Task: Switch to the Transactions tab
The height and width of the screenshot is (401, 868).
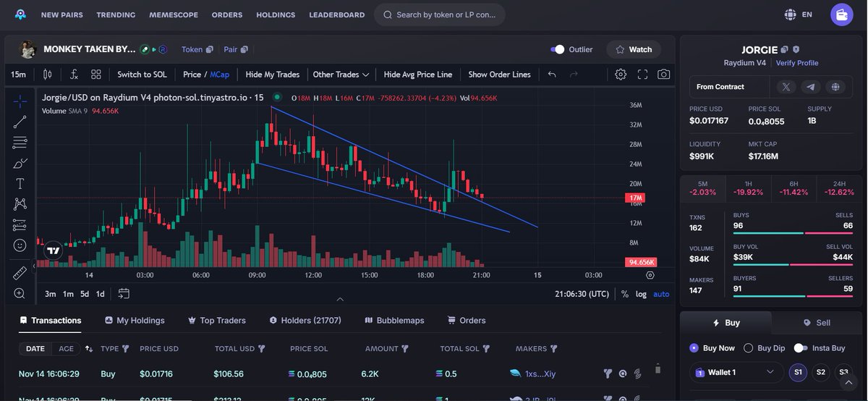Action: click(x=51, y=320)
